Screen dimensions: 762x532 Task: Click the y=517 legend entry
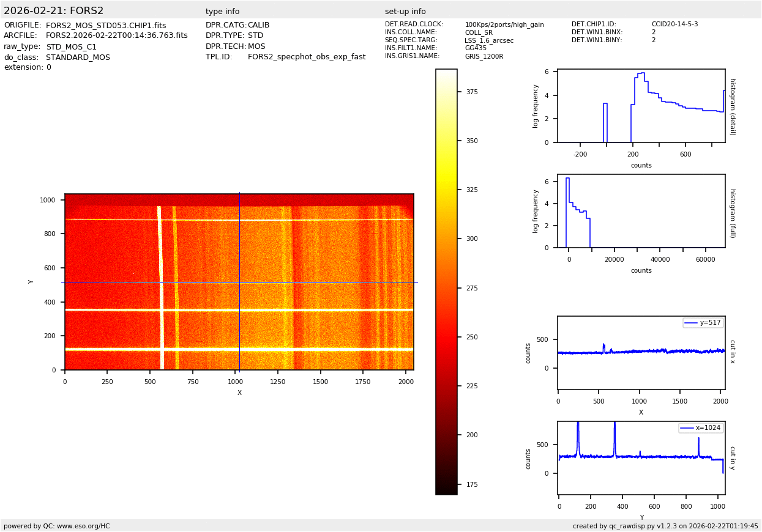[x=703, y=323]
